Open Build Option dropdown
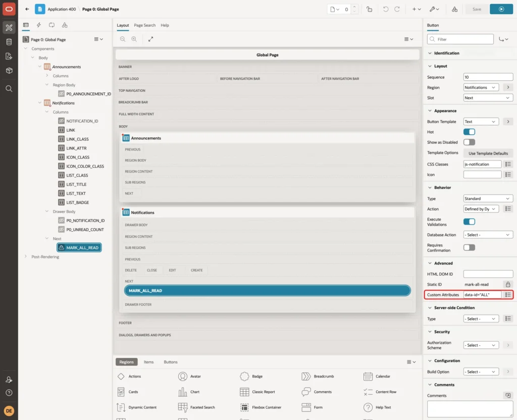 (481, 372)
